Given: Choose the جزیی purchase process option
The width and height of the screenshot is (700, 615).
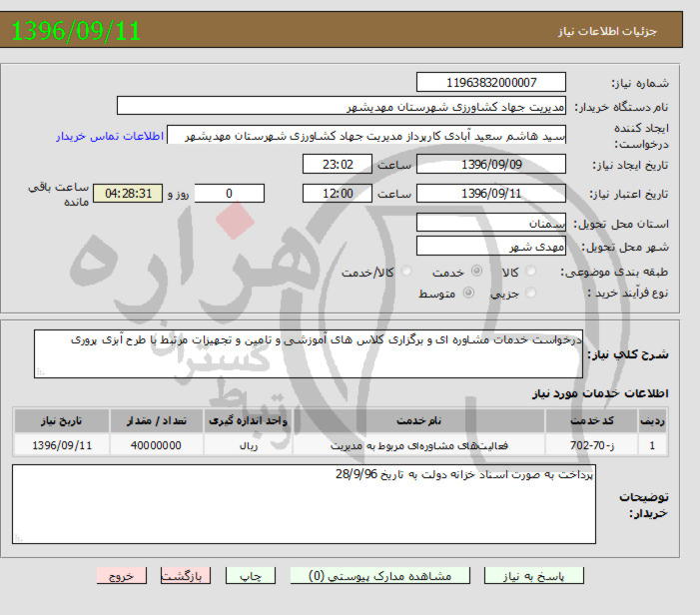Looking at the screenshot, I should click(531, 293).
